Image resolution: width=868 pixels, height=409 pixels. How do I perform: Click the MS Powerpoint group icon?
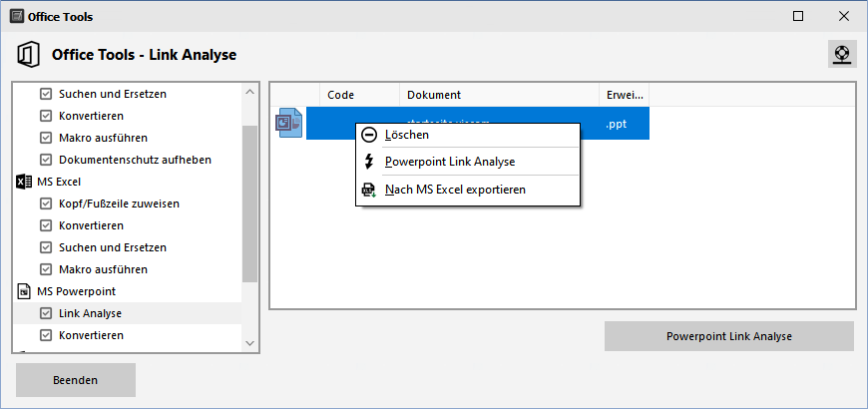pyautogui.click(x=24, y=291)
